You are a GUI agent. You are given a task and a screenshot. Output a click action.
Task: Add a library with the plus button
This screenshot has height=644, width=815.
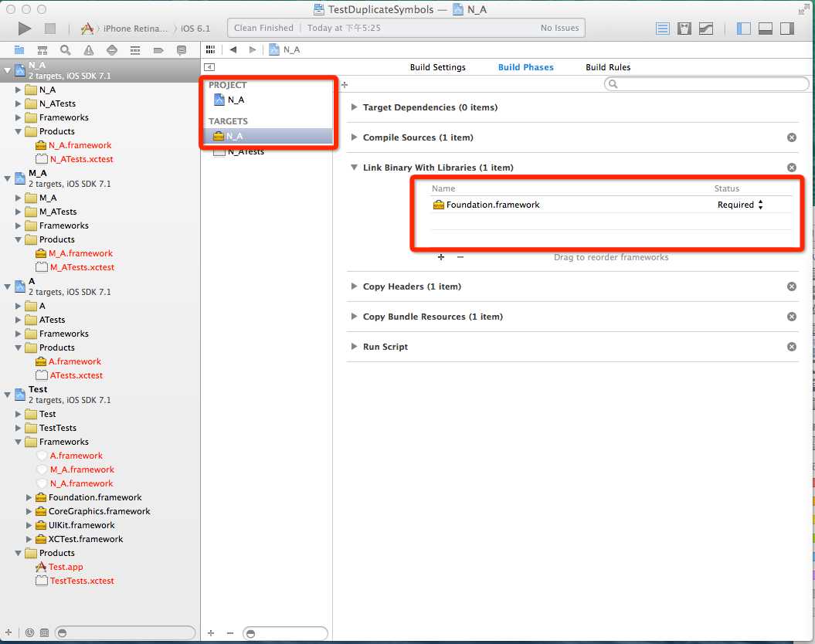(441, 256)
